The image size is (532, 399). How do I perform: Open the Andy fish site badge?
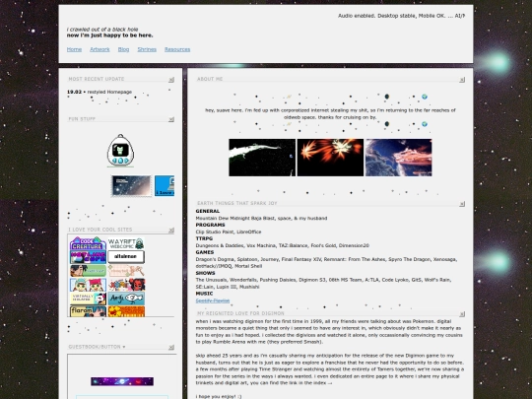[126, 299]
